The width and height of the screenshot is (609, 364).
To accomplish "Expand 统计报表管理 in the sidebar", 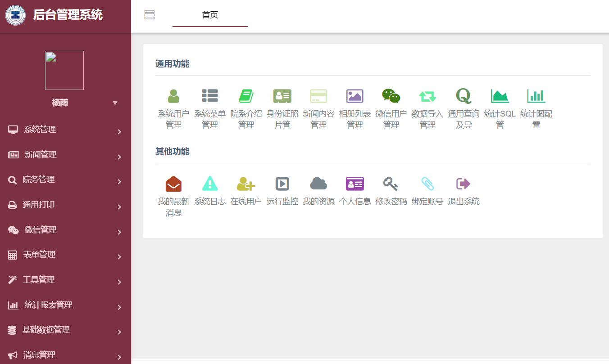I will [x=65, y=305].
